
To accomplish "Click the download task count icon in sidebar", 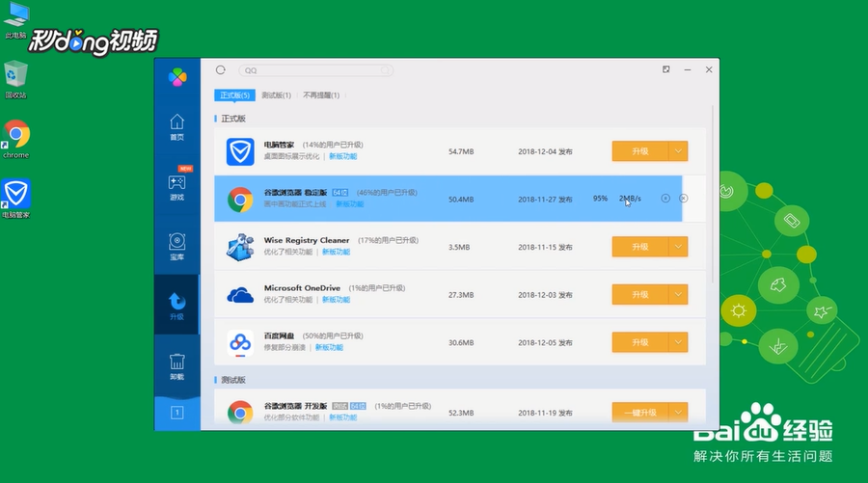I will (x=177, y=413).
